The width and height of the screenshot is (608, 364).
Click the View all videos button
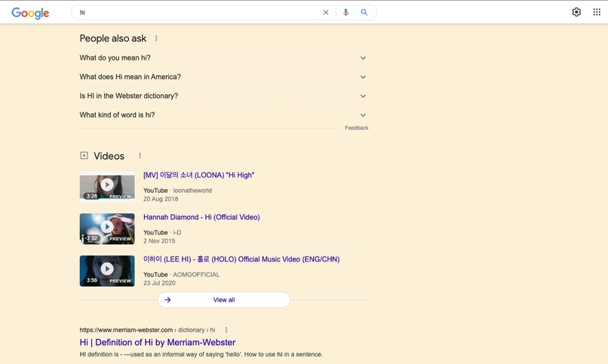(x=224, y=300)
